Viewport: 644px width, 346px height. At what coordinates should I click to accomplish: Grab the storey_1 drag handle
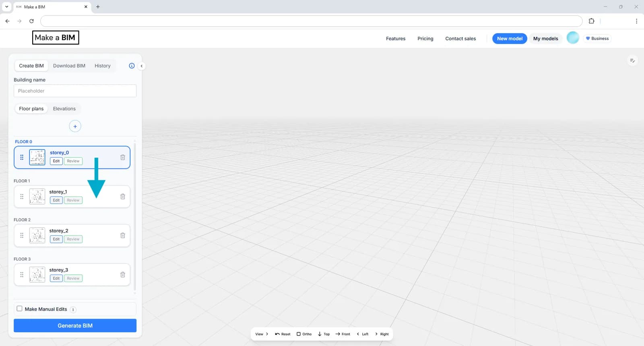click(x=22, y=196)
